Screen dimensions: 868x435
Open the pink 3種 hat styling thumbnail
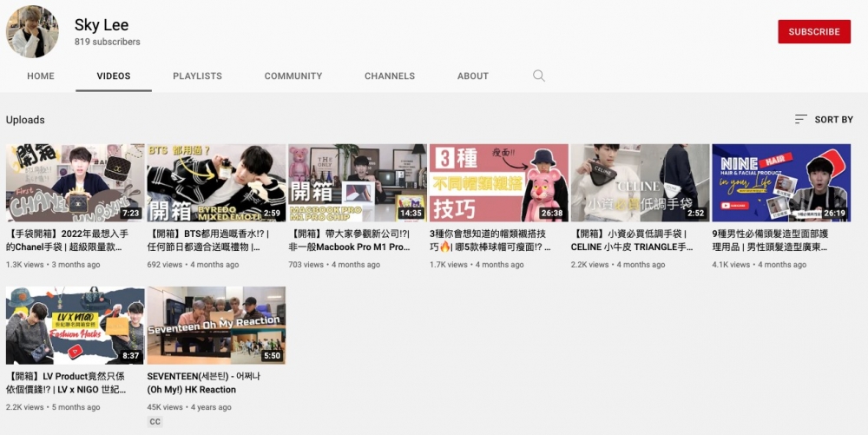click(499, 182)
